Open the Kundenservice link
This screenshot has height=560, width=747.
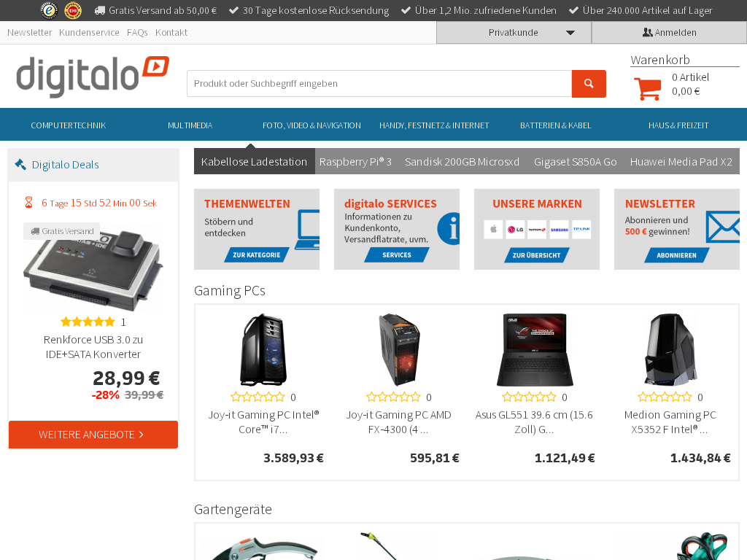coord(89,32)
